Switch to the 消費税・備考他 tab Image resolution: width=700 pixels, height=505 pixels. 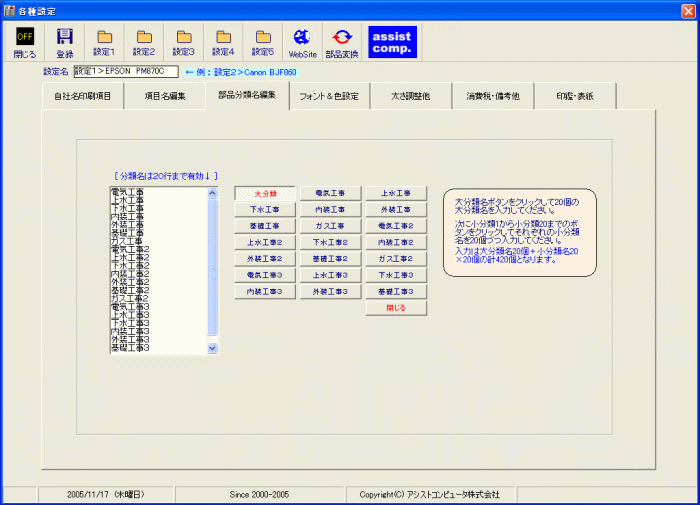493,96
